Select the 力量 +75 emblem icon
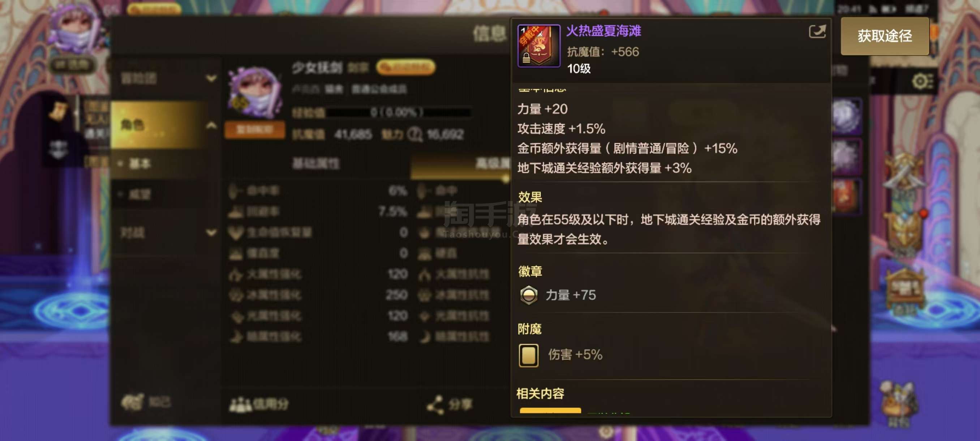Viewport: 980px width, 441px height. tap(528, 295)
